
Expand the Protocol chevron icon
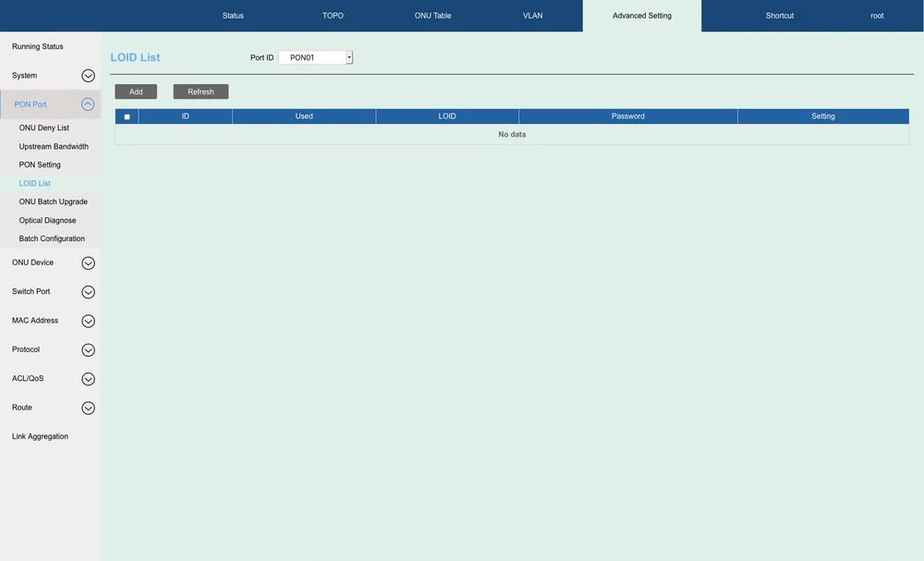pos(88,350)
